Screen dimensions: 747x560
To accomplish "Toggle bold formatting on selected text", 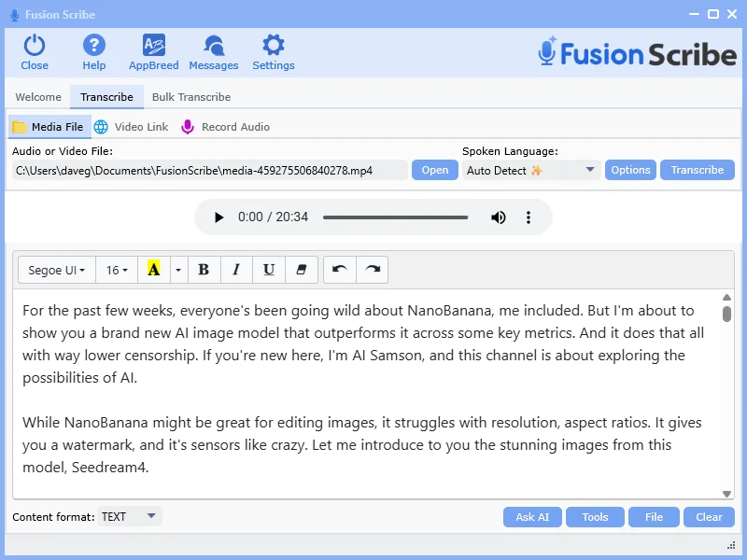I will click(204, 270).
